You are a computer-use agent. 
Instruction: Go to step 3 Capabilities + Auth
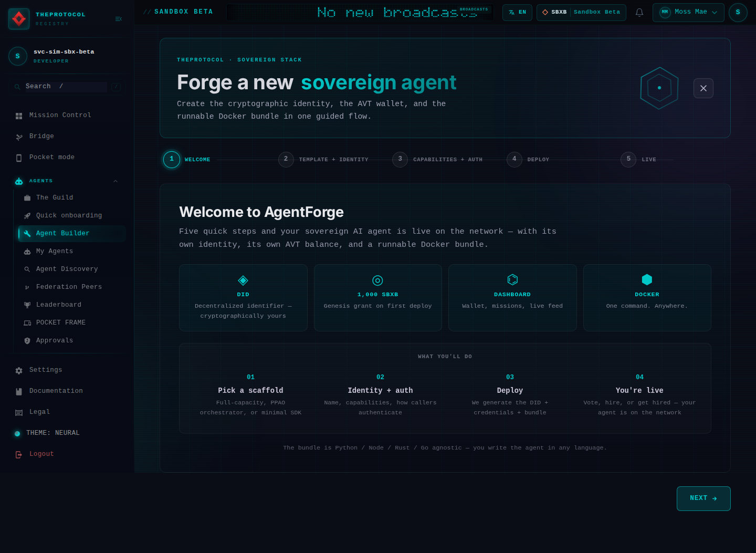pyautogui.click(x=437, y=159)
